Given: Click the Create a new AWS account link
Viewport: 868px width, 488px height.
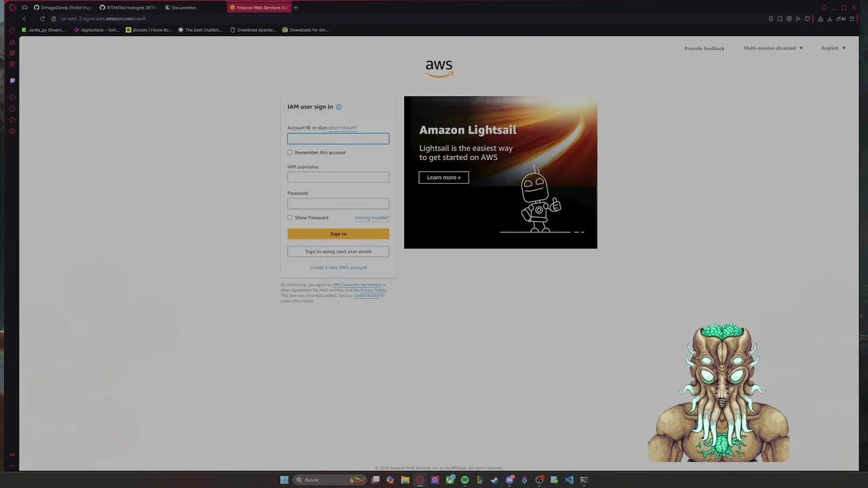Looking at the screenshot, I should point(338,268).
